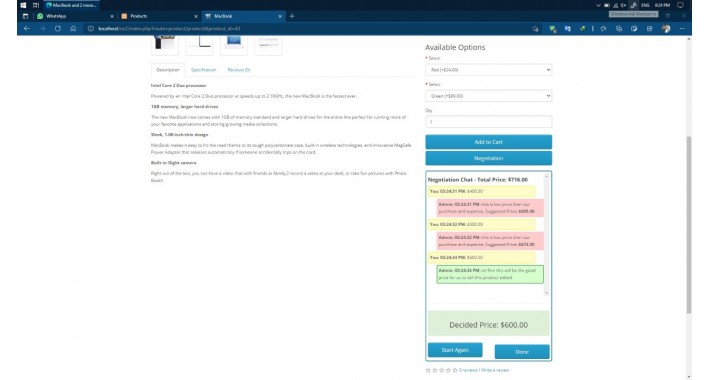Click the Write a review link
Image resolution: width=710 pixels, height=380 pixels.
[x=495, y=370]
